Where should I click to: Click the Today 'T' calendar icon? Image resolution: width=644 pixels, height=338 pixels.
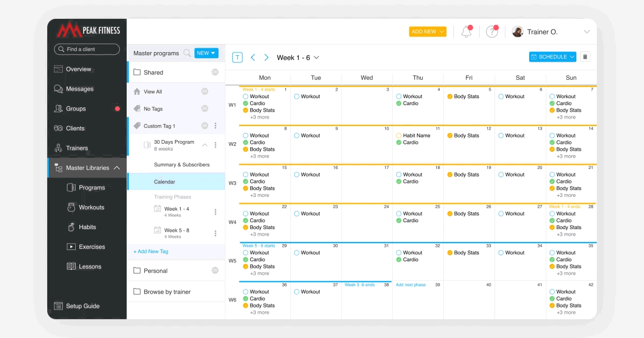pyautogui.click(x=237, y=57)
